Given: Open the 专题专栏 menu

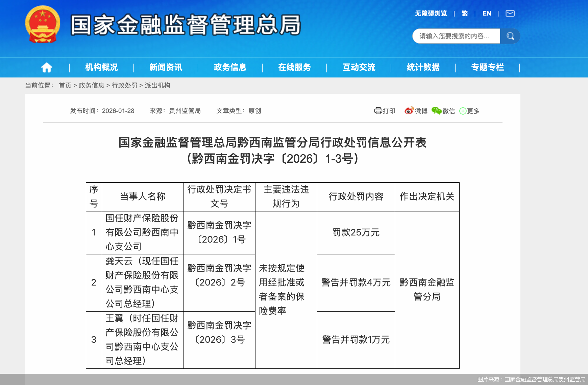Looking at the screenshot, I should [487, 68].
